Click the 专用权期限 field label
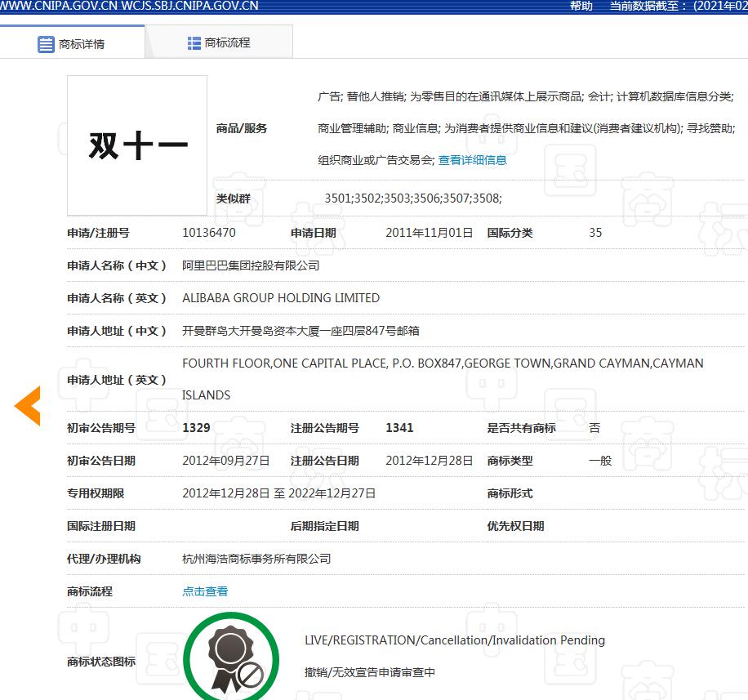748x700 pixels. click(96, 493)
